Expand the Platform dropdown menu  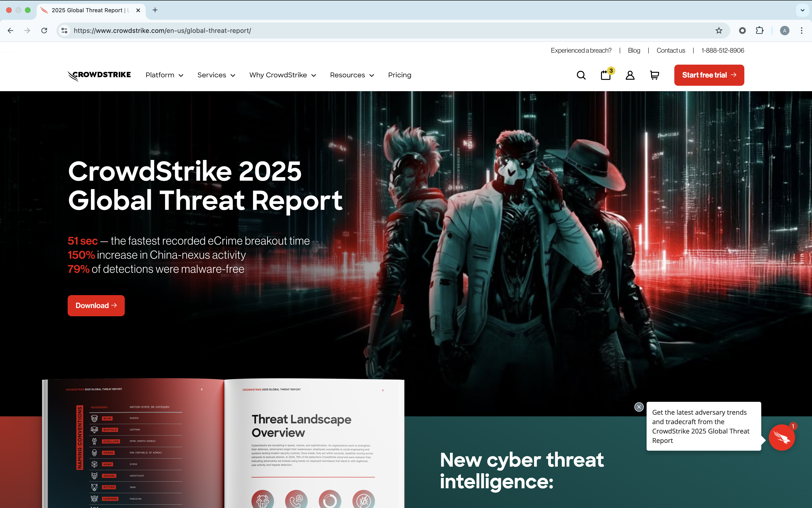pos(164,75)
